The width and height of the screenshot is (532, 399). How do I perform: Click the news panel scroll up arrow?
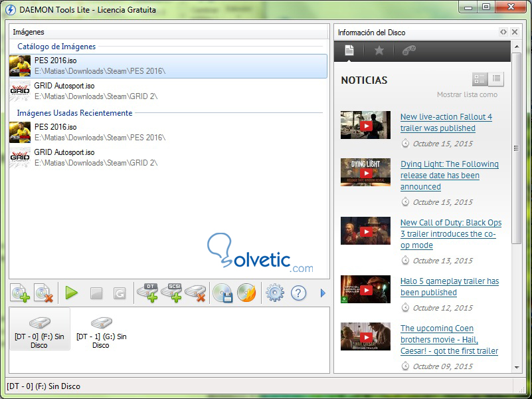(x=517, y=47)
